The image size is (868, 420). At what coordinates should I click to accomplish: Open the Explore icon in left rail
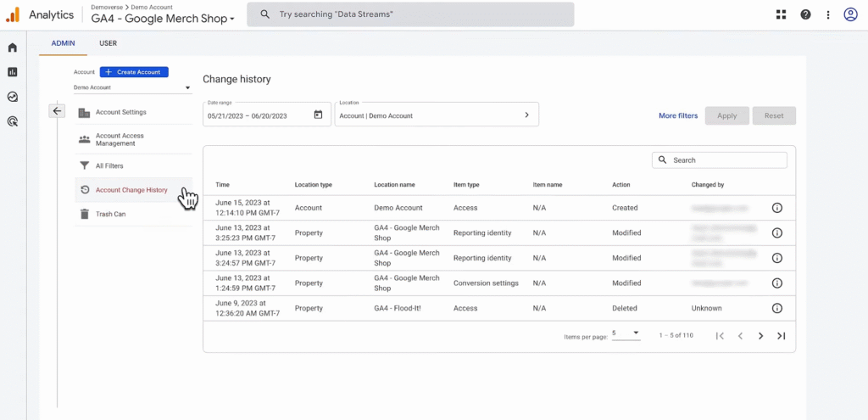click(13, 97)
